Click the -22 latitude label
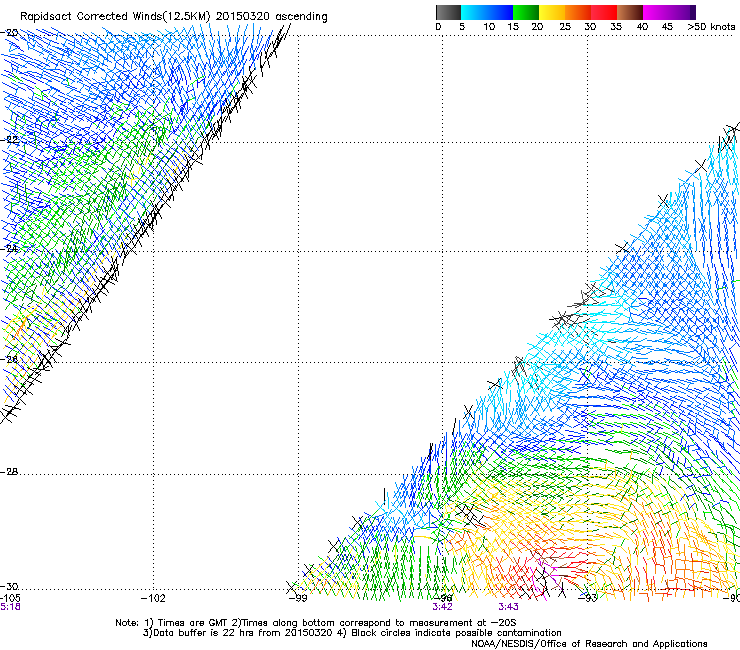The image size is (740, 650). [9, 140]
